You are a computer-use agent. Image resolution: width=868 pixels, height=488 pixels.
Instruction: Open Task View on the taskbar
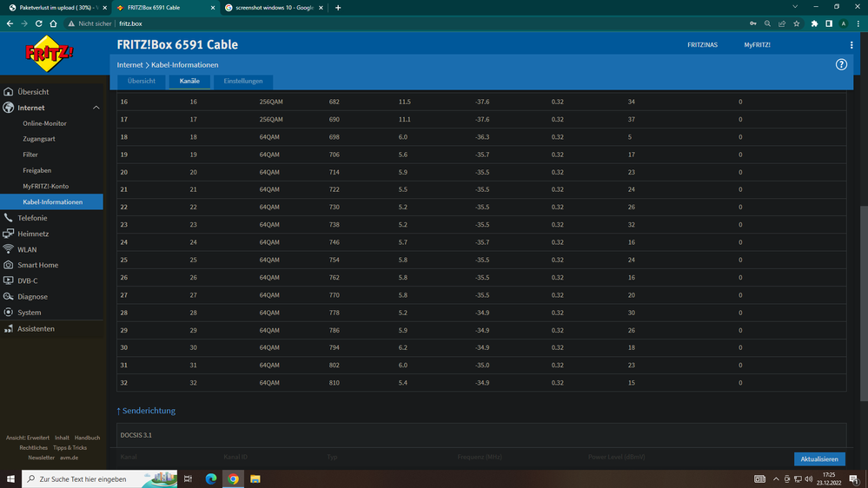tap(189, 479)
